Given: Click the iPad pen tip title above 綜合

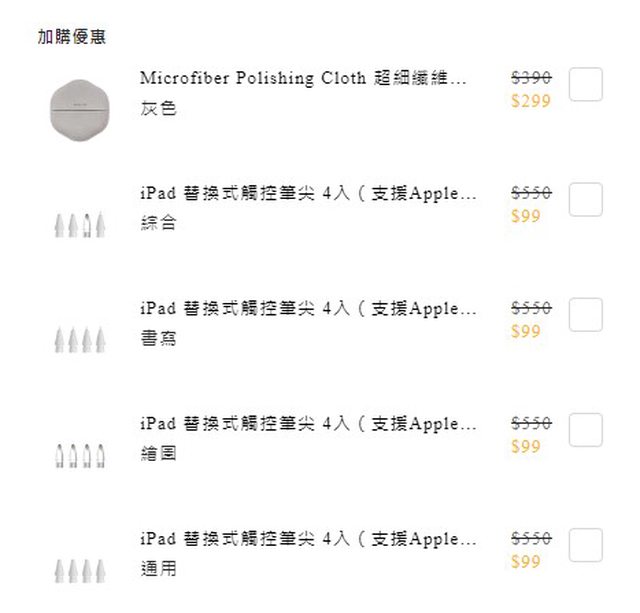Looking at the screenshot, I should point(308,194).
